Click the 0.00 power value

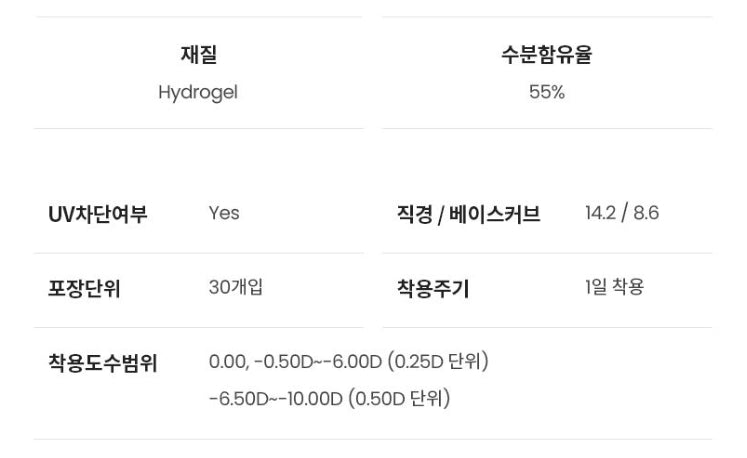(227, 361)
